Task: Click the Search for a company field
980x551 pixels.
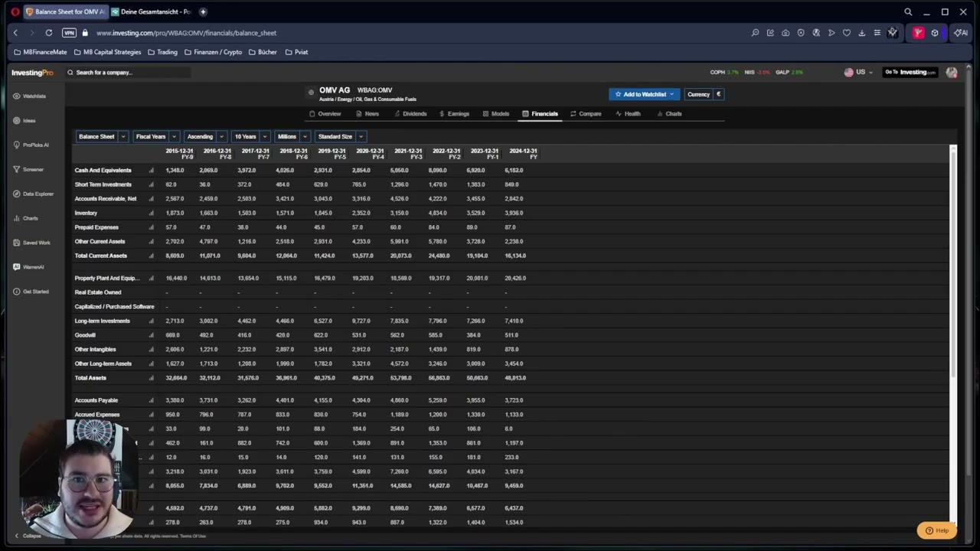Action: 128,73
